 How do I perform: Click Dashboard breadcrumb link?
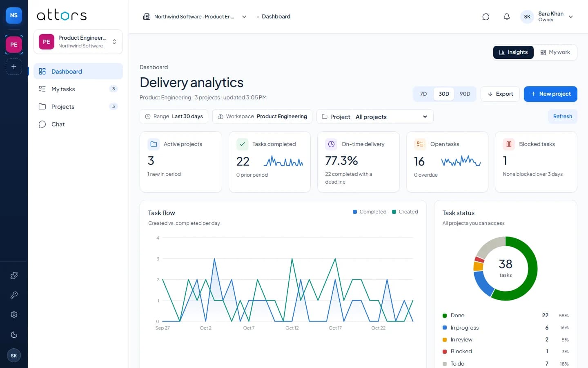[276, 17]
